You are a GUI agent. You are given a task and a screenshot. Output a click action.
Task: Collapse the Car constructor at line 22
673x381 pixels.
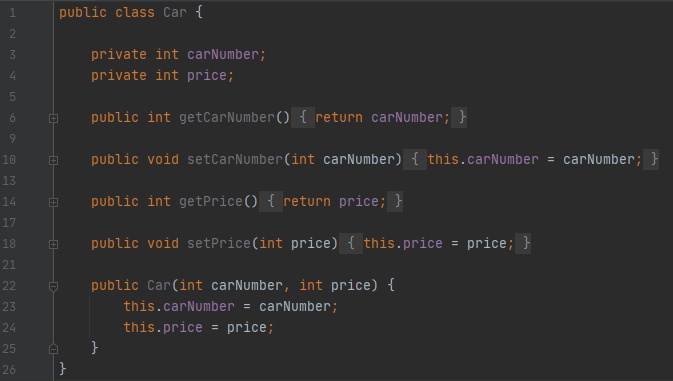[53, 286]
